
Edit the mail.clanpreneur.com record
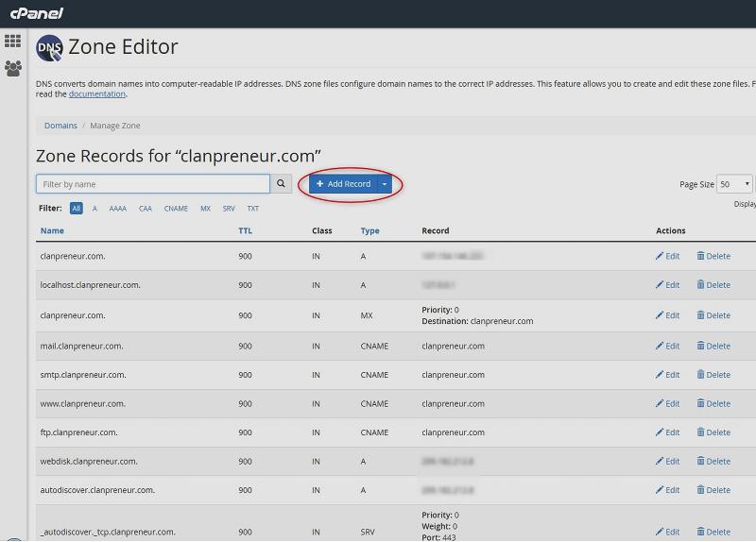click(667, 346)
